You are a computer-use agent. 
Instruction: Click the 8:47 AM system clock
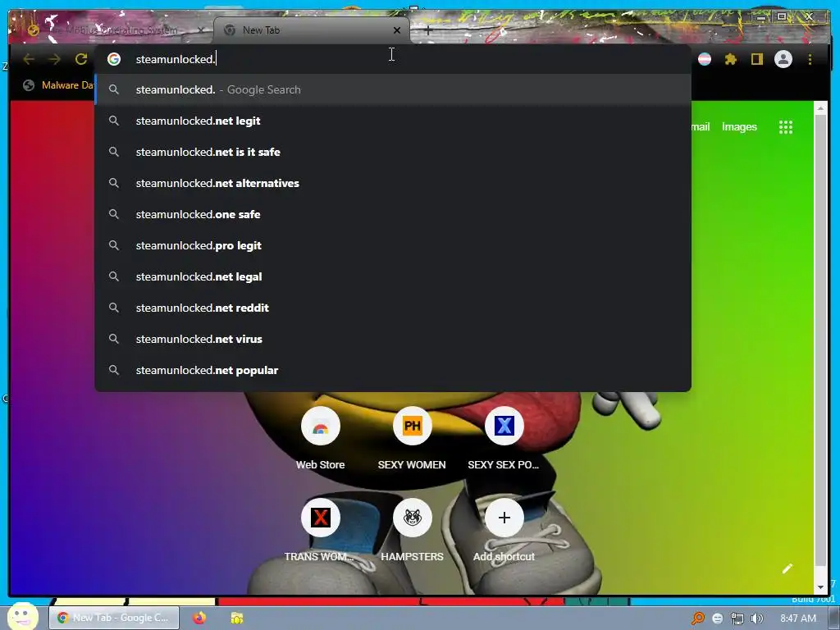(x=798, y=619)
